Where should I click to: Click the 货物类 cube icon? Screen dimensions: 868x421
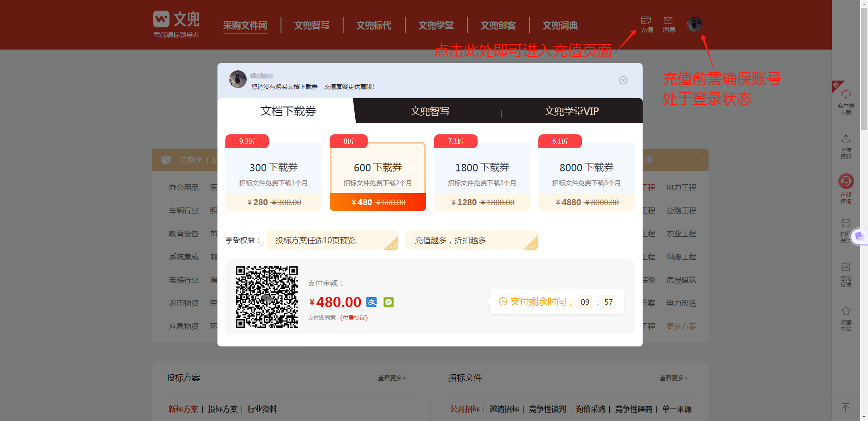[x=166, y=160]
